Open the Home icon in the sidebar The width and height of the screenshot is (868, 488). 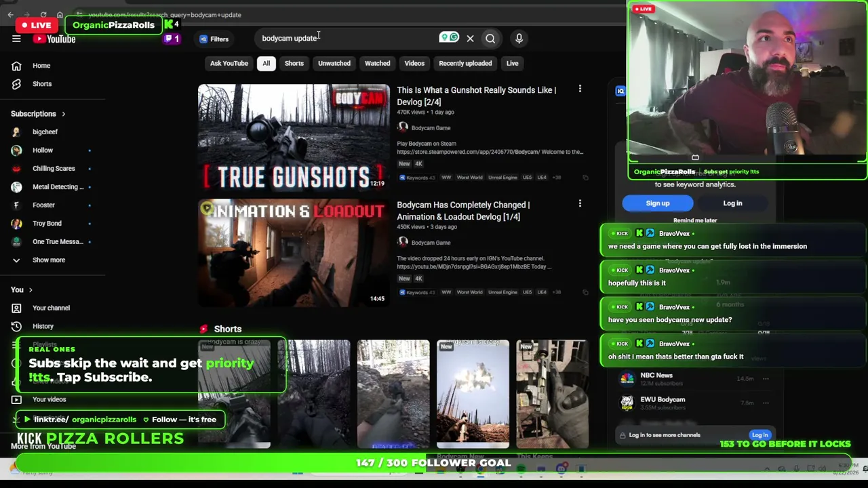tap(16, 66)
